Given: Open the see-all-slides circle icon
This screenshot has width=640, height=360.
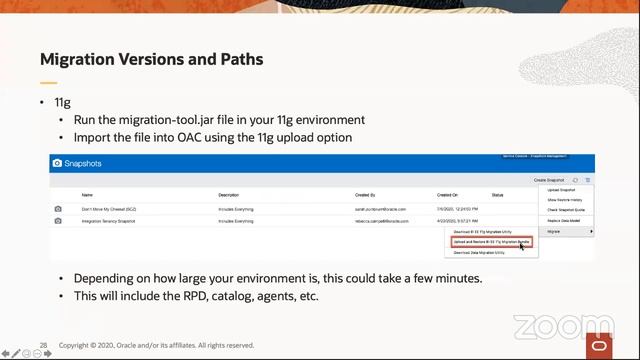Looking at the screenshot, I should 27,353.
